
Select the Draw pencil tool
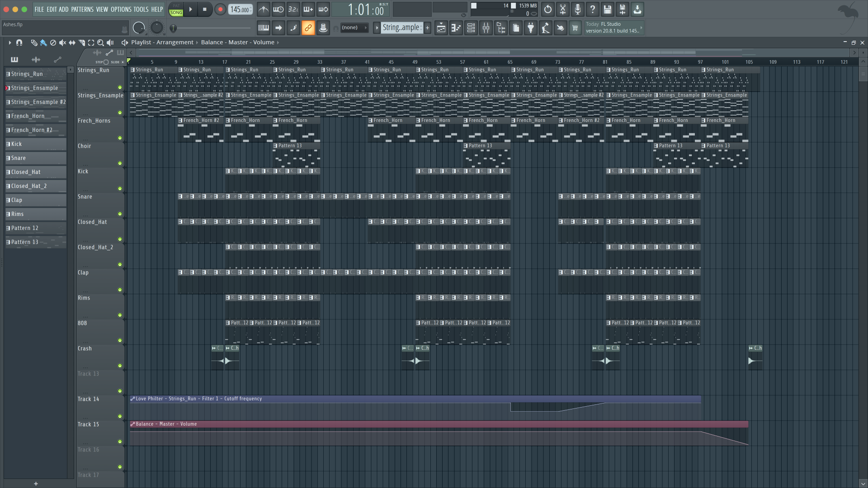tap(34, 42)
